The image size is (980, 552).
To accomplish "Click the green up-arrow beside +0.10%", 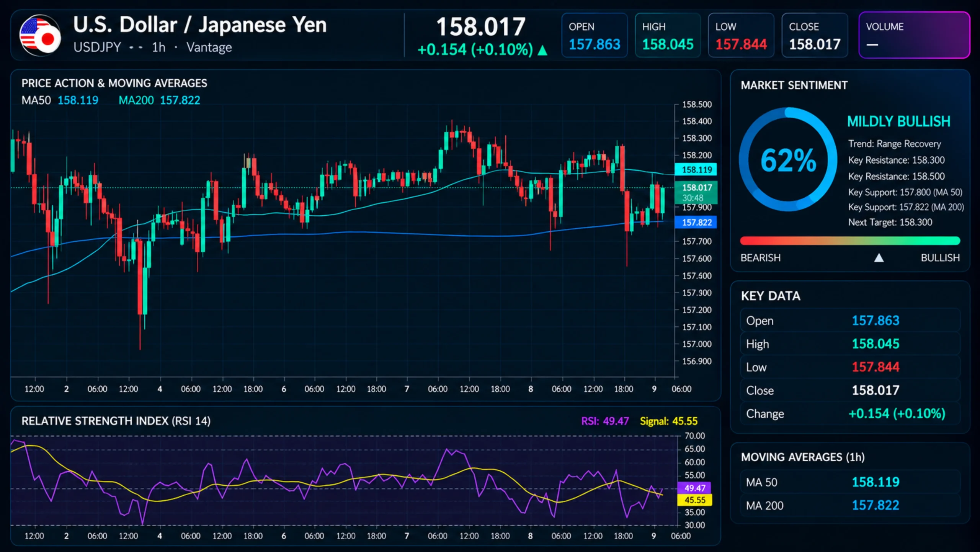I will [x=542, y=50].
